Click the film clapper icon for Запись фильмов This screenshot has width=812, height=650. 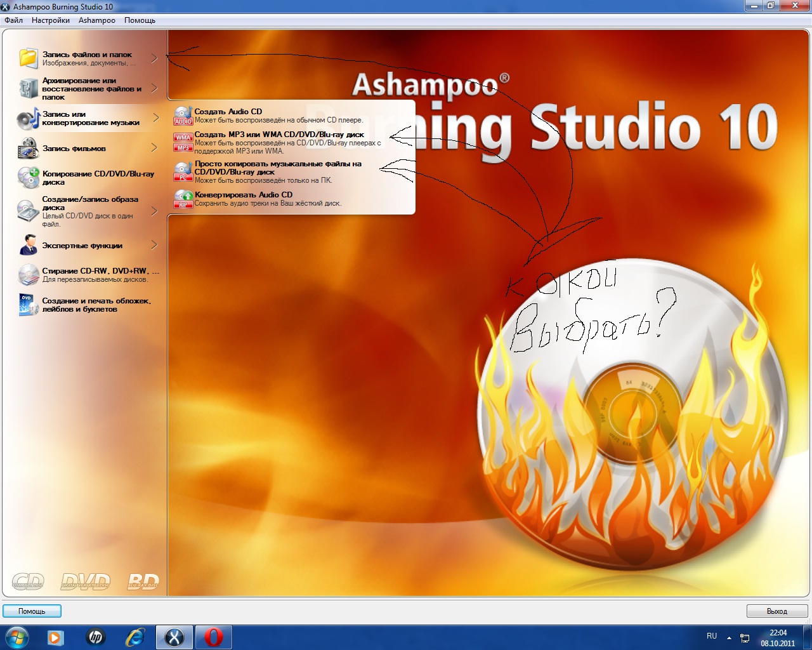pos(29,148)
